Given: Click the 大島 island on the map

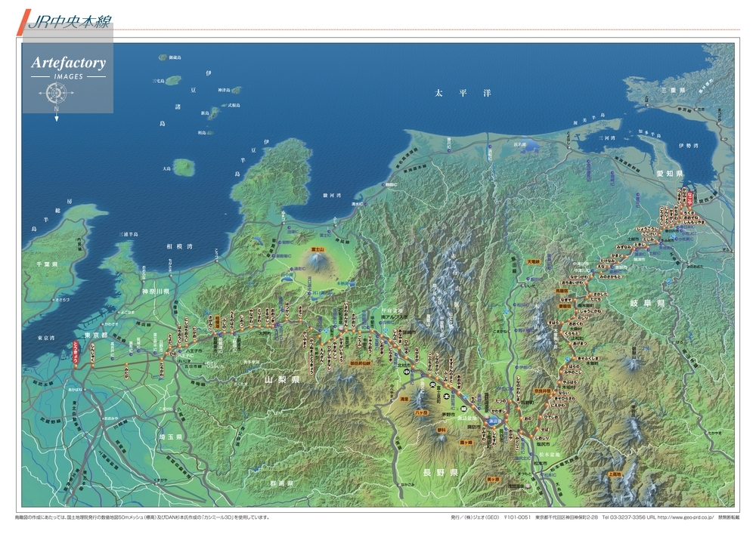Looking at the screenshot, I should point(182,165).
